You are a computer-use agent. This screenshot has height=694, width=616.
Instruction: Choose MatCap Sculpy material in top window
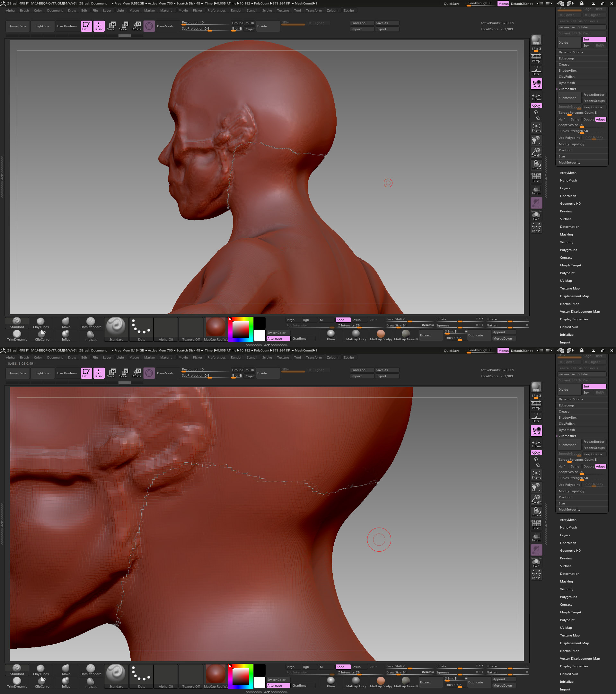(x=381, y=335)
